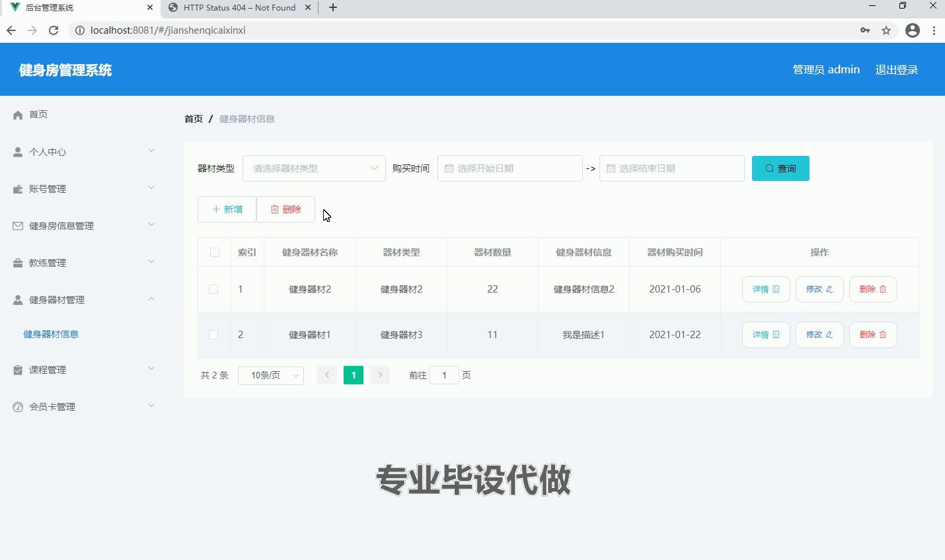Viewport: 945px width, 560px height.
Task: Reload the page with the browser refresh icon
Action: (x=54, y=30)
